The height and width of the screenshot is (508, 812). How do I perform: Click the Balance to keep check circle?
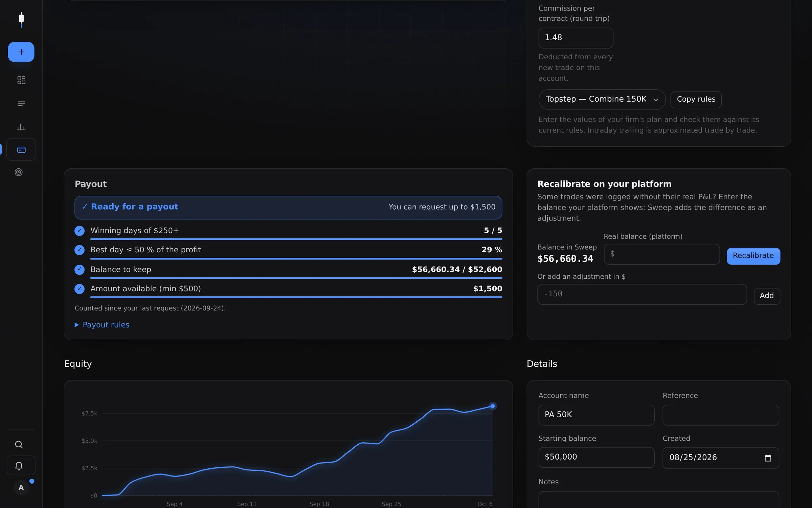(80, 270)
